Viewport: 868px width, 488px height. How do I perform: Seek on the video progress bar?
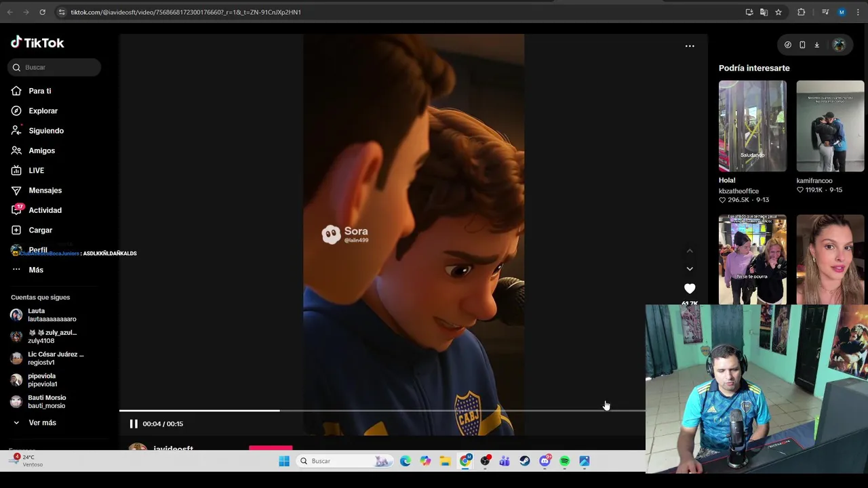[382, 410]
